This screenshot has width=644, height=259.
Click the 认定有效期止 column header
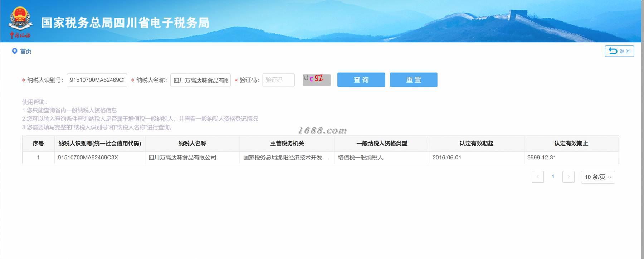coord(571,143)
